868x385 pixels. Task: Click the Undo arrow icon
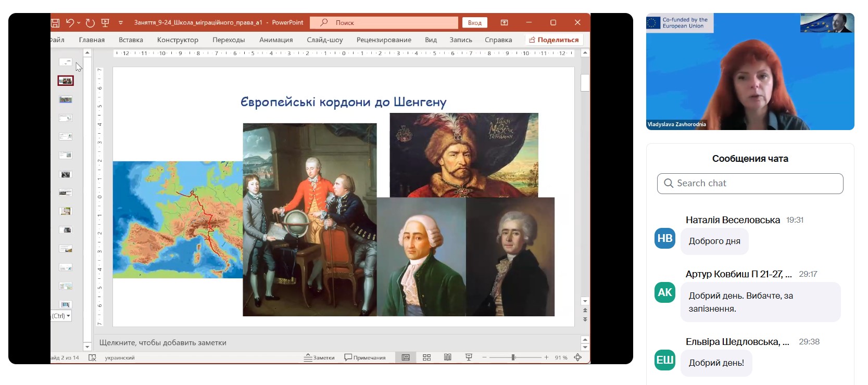pos(70,22)
